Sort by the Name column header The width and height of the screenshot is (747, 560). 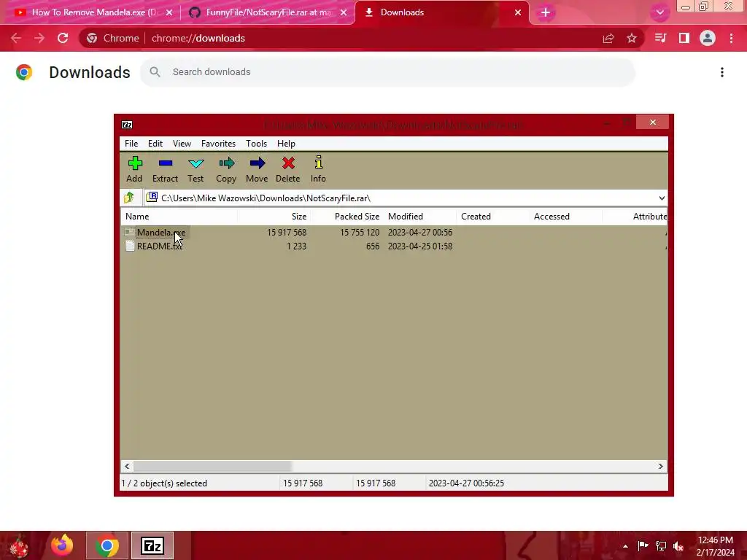tap(179, 216)
